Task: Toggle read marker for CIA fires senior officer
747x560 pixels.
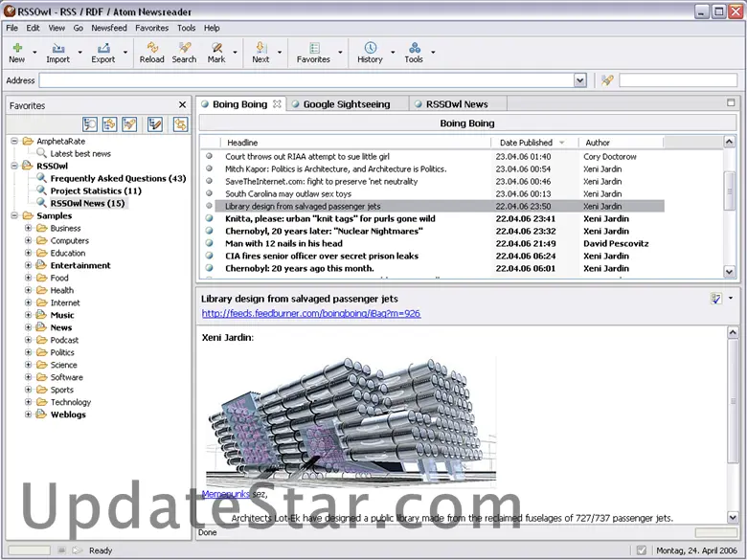Action: pos(209,256)
